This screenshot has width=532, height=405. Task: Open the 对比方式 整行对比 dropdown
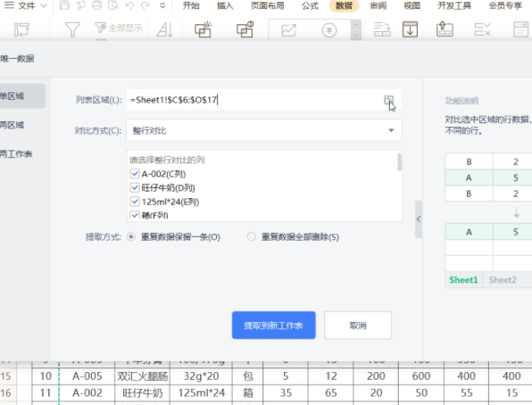click(264, 130)
